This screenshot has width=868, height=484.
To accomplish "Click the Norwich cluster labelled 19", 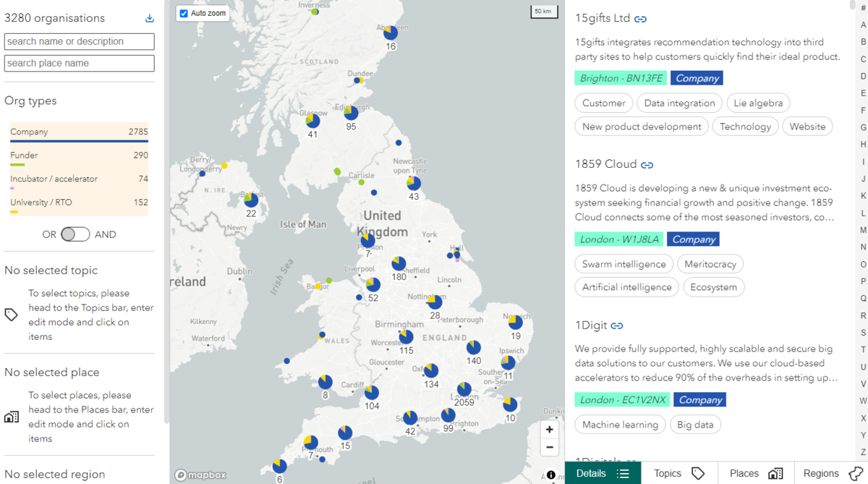I will (515, 322).
